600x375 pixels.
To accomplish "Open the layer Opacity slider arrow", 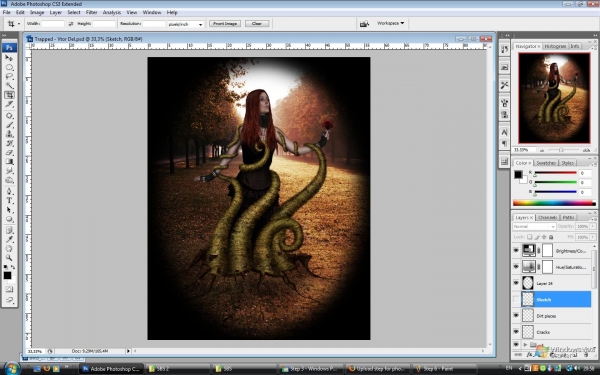I will tap(593, 227).
